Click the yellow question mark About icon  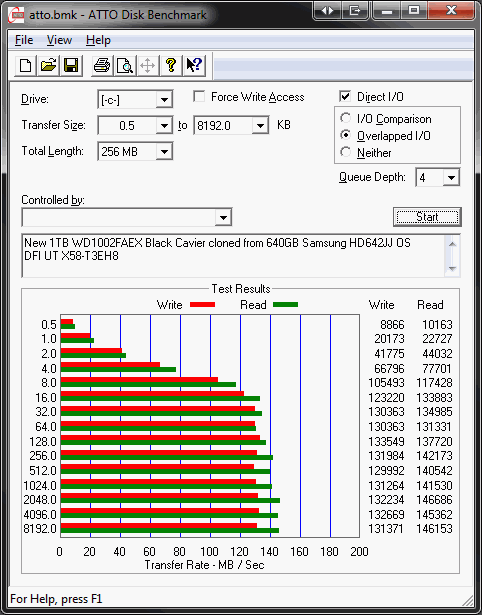171,65
